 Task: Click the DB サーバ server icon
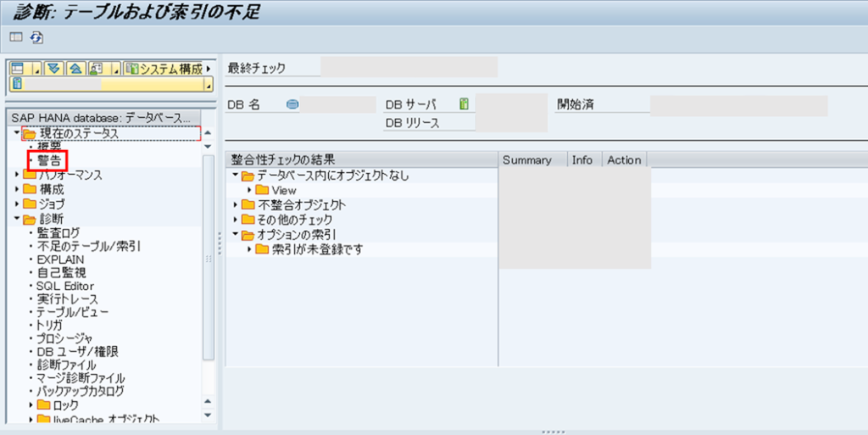coord(464,104)
